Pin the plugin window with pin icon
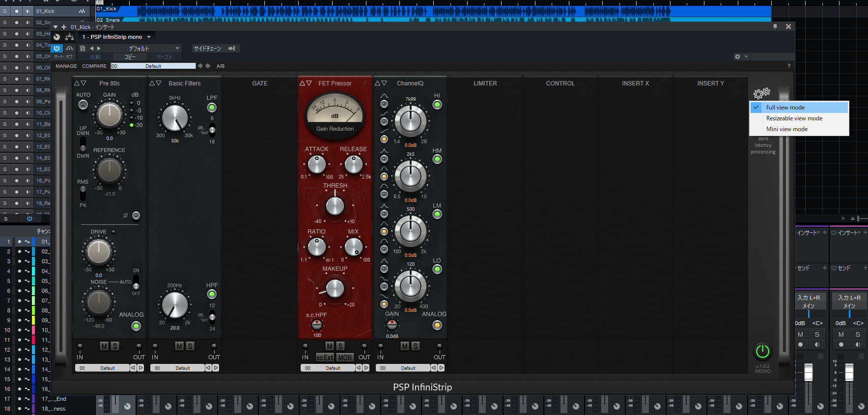The width and height of the screenshot is (868, 415). point(775,27)
